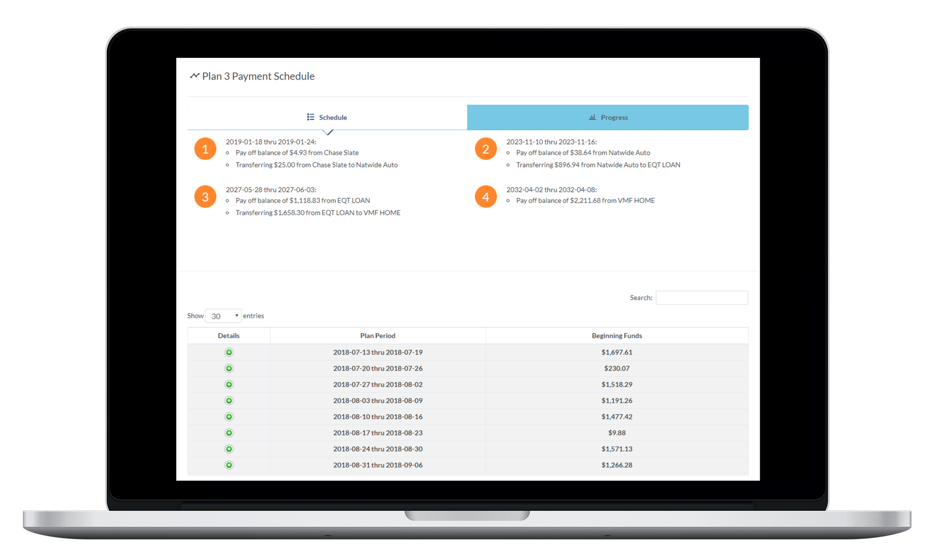
Task: Click into the Search input field
Action: [x=701, y=298]
